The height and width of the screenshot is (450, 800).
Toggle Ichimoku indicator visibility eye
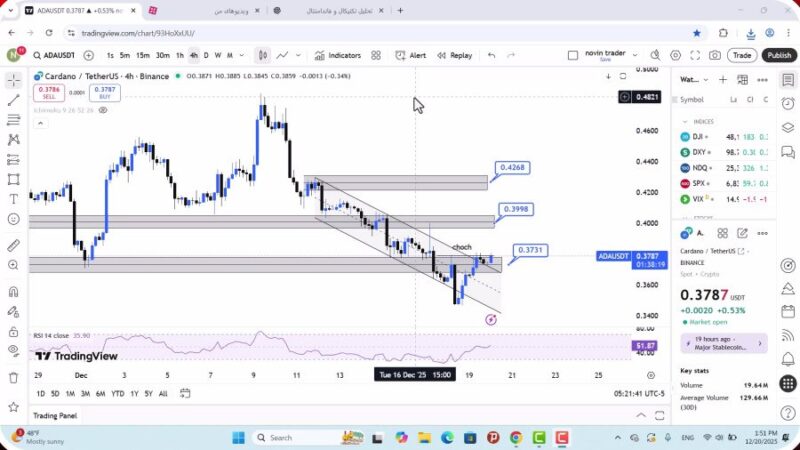click(x=103, y=110)
